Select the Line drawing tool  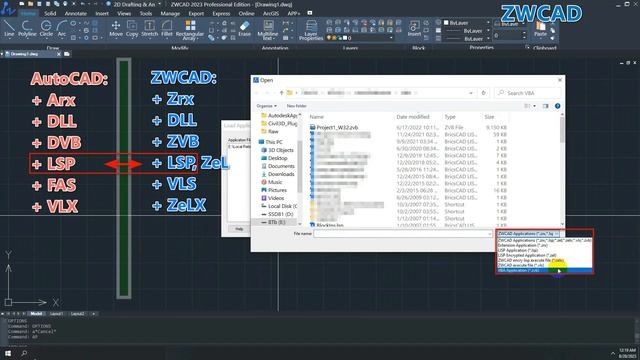coord(9,29)
